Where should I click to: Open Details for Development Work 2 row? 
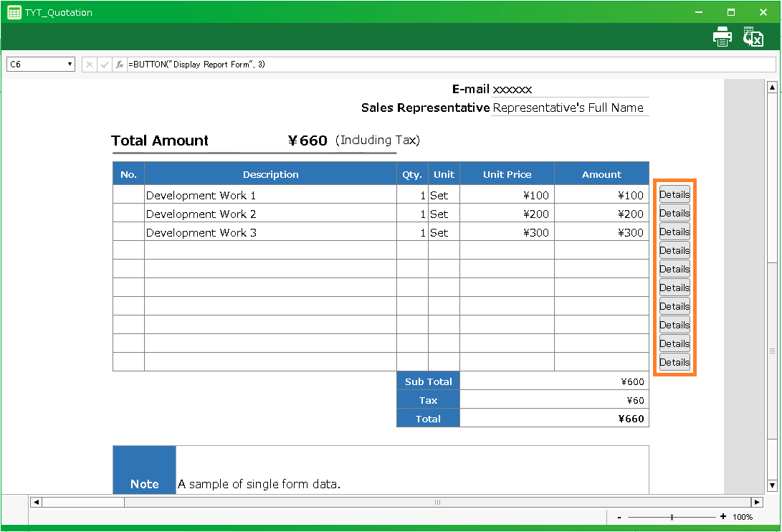point(674,213)
